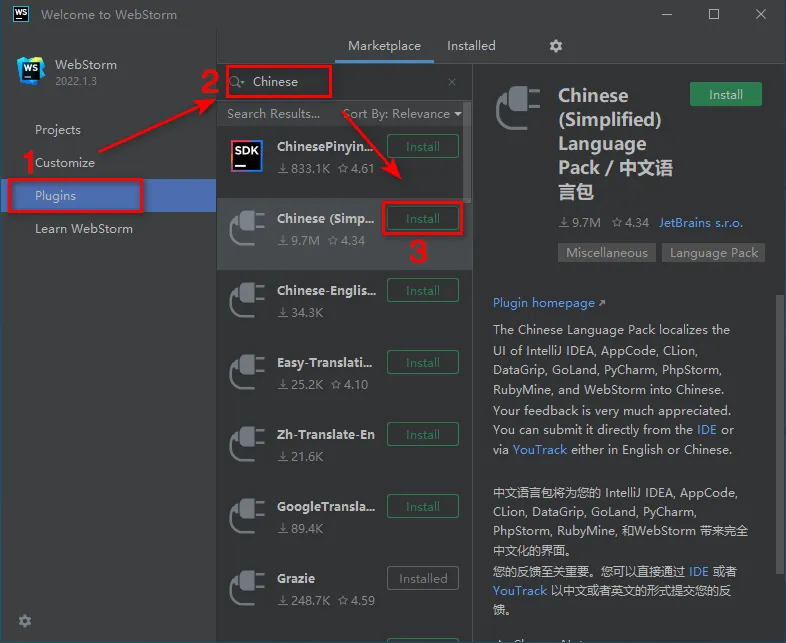This screenshot has height=643, width=786.
Task: Click WebStorm version 2022.1.3 text
Action: click(76, 81)
